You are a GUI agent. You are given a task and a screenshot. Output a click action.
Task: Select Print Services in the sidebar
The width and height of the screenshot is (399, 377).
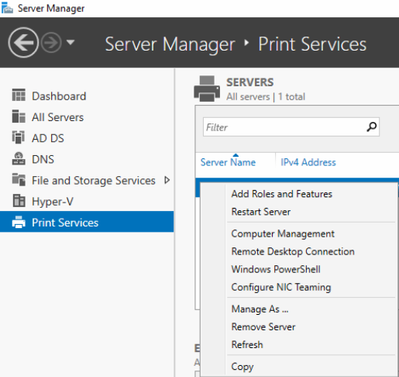87,222
